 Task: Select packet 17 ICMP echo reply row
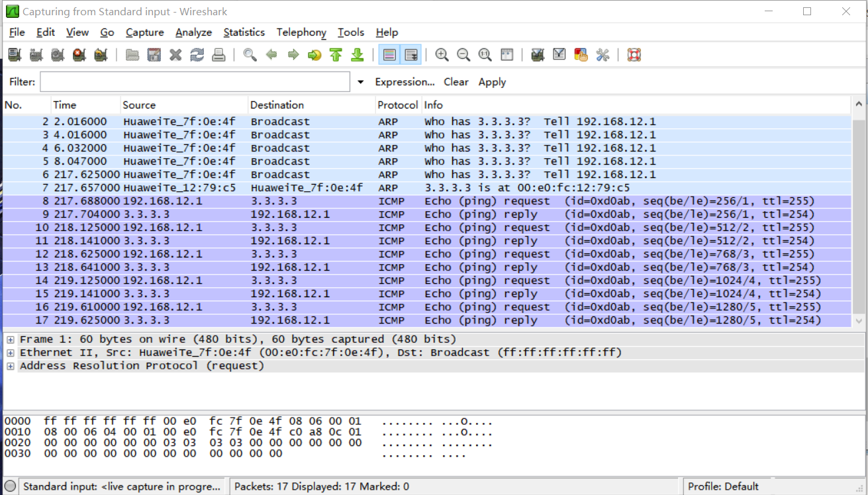point(427,320)
